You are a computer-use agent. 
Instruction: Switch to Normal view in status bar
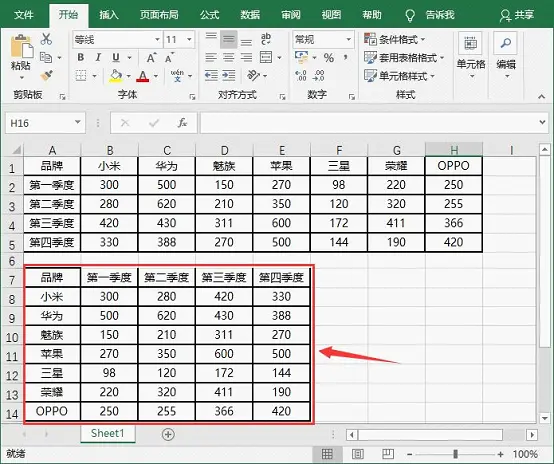(327, 454)
